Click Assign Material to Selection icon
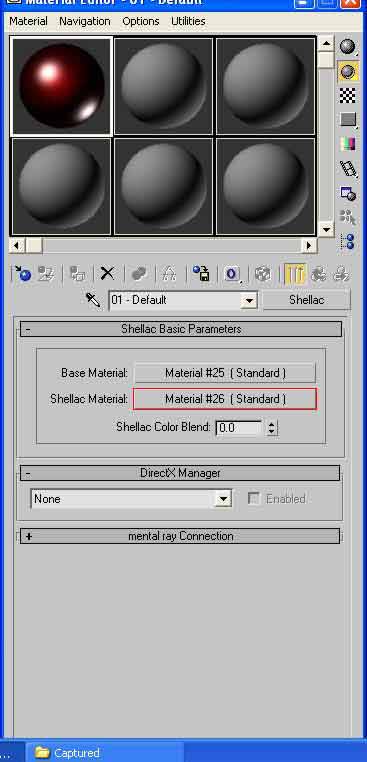Image resolution: width=367 pixels, height=762 pixels. (x=78, y=274)
